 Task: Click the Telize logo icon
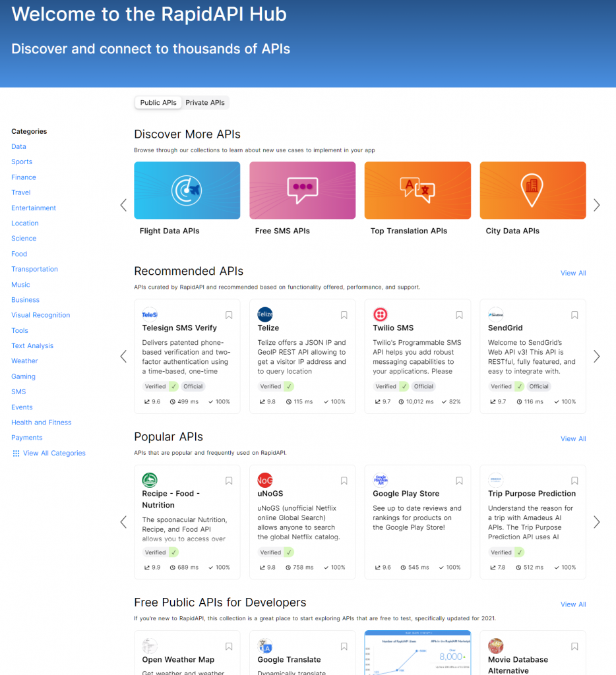(x=265, y=314)
